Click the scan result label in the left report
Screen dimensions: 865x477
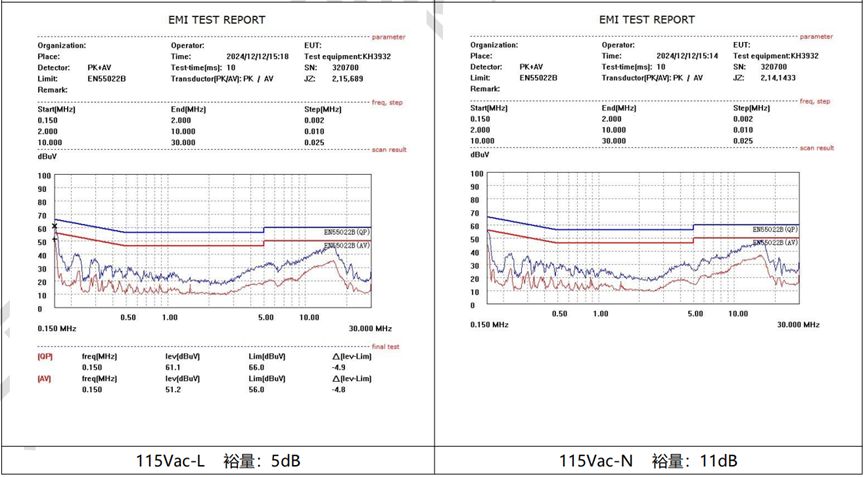388,150
